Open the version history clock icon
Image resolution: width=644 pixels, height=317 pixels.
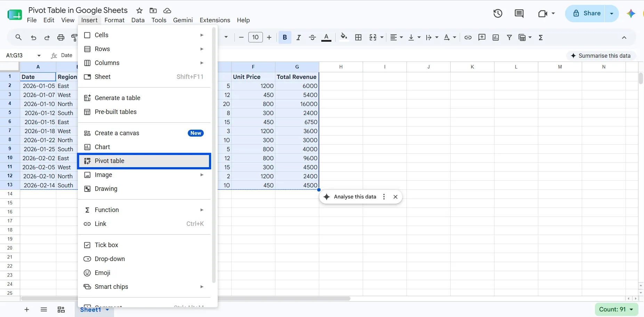pos(498,14)
